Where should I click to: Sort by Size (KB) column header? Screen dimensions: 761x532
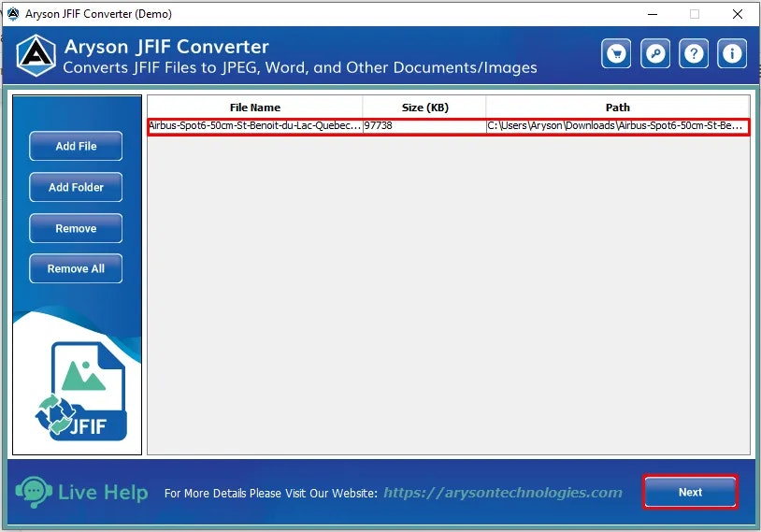(x=424, y=108)
